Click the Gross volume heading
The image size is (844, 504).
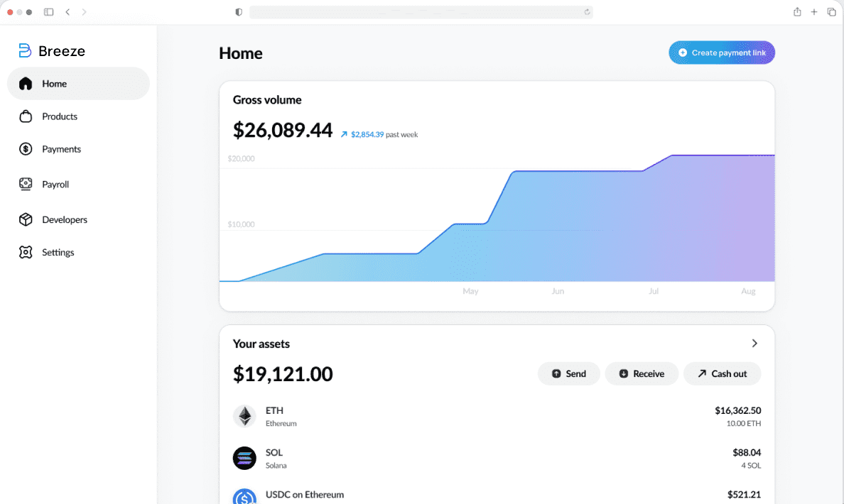pyautogui.click(x=267, y=100)
